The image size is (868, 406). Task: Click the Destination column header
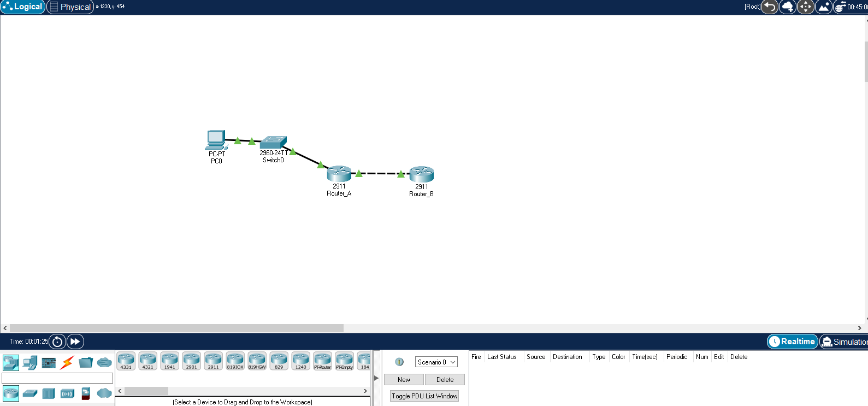click(x=568, y=357)
